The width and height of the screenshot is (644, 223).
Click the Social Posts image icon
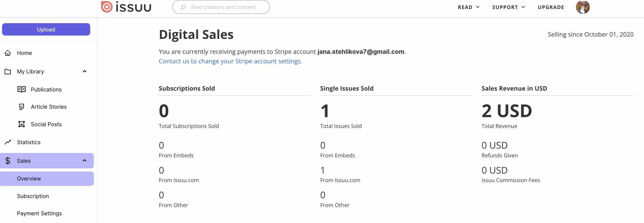(22, 124)
